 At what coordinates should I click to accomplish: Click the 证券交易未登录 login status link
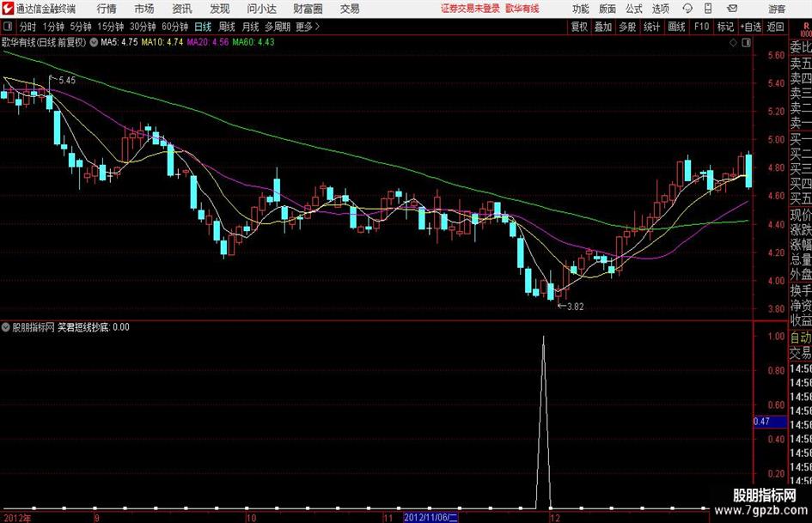[470, 9]
